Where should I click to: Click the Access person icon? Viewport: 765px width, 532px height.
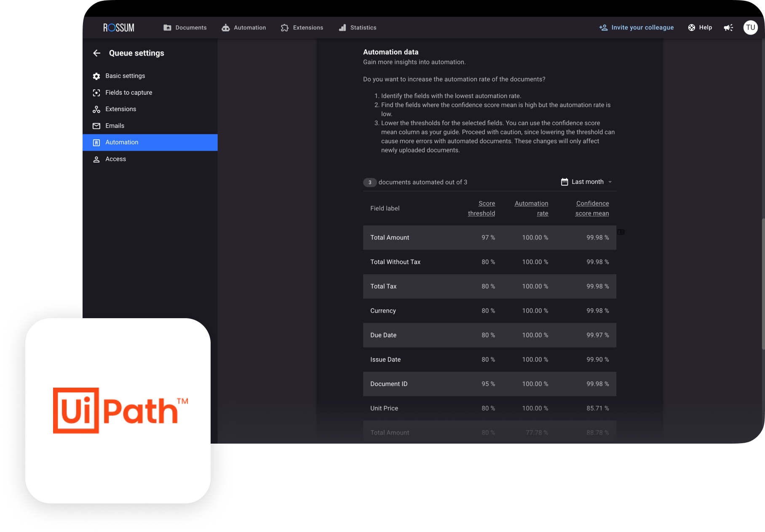point(96,159)
